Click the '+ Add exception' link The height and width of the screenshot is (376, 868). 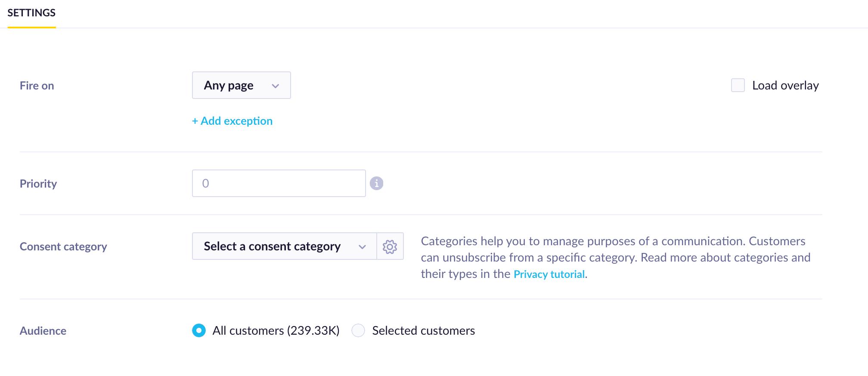pos(232,121)
